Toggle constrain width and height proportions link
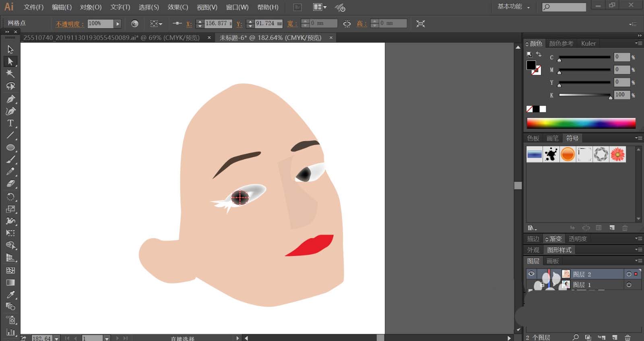644x341 pixels. pyautogui.click(x=347, y=24)
